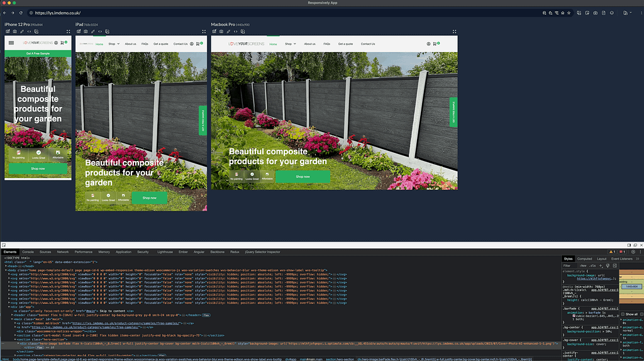This screenshot has height=361, width=644.
Task: Select the section.hero-section breadcrumb item
Action: click(340, 359)
